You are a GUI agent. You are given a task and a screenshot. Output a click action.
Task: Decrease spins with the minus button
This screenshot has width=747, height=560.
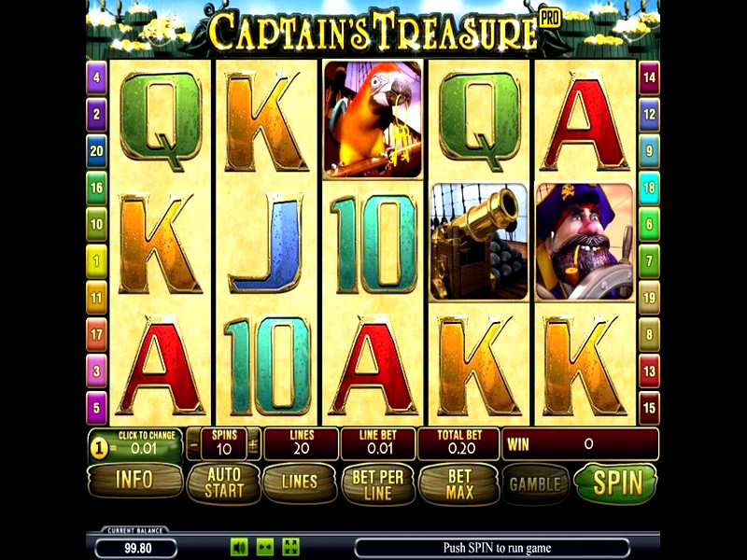193,445
